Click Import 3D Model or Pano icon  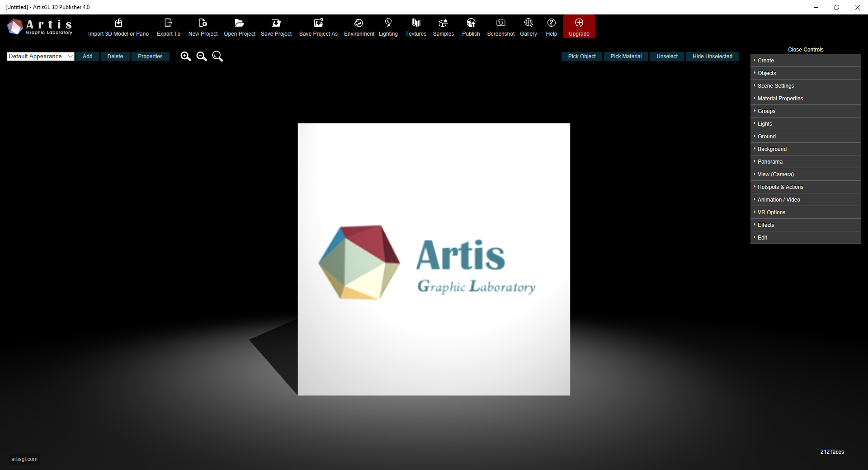tap(118, 23)
